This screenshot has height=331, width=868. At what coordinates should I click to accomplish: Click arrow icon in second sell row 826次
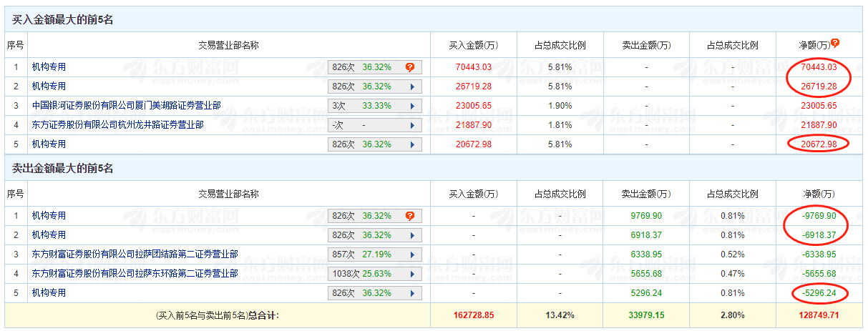coord(411,235)
